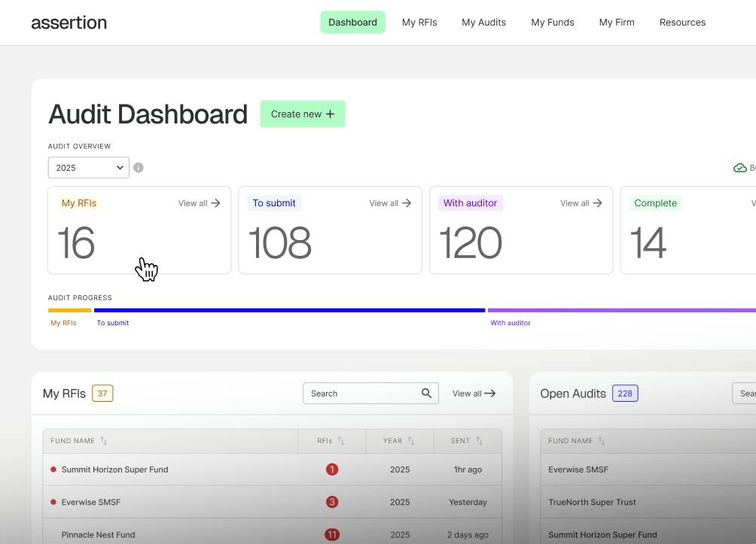This screenshot has height=544, width=756.
Task: Click the red badge 3 for Everwise SMSF
Action: (332, 502)
